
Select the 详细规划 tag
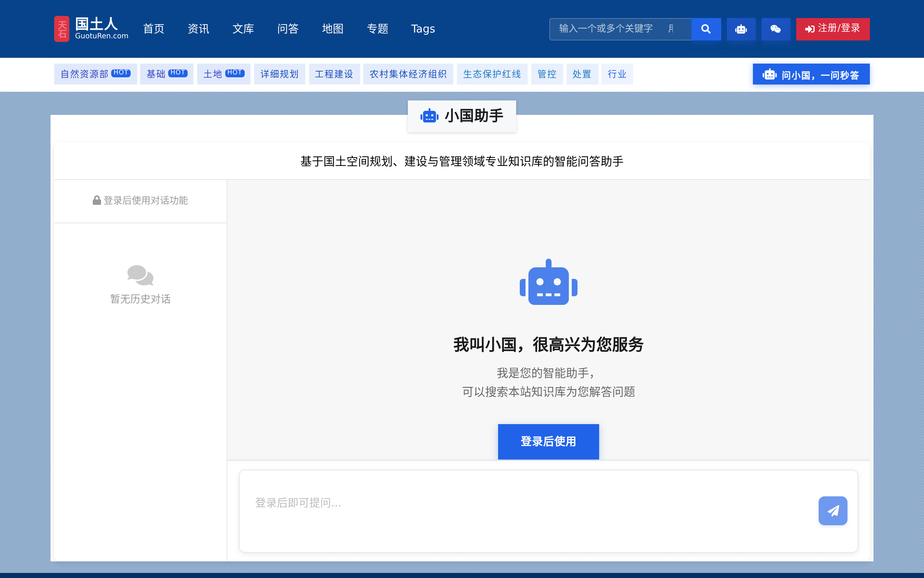tap(279, 74)
